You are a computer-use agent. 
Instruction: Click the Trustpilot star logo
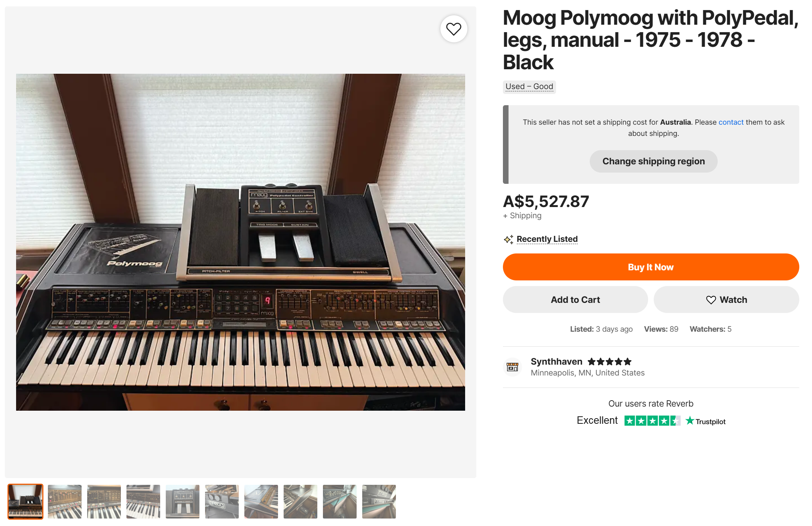(690, 421)
